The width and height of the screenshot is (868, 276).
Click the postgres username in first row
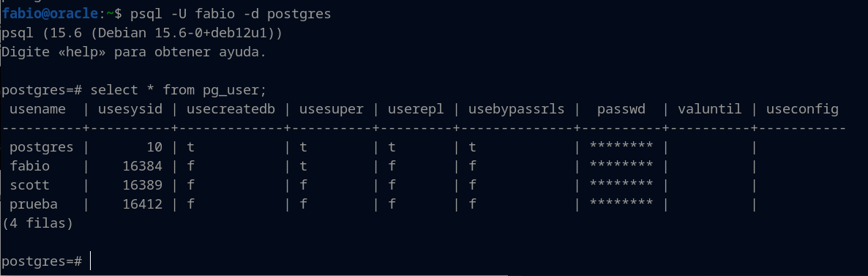pyautogui.click(x=42, y=147)
